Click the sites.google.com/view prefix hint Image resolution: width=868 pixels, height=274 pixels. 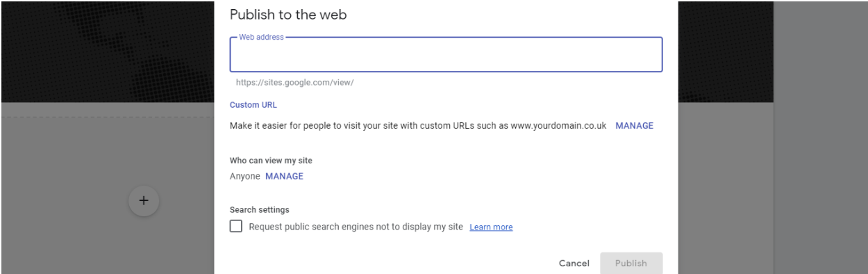(x=294, y=82)
